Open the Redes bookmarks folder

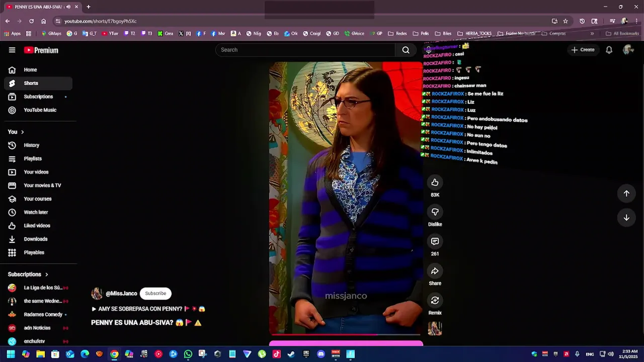click(397, 34)
